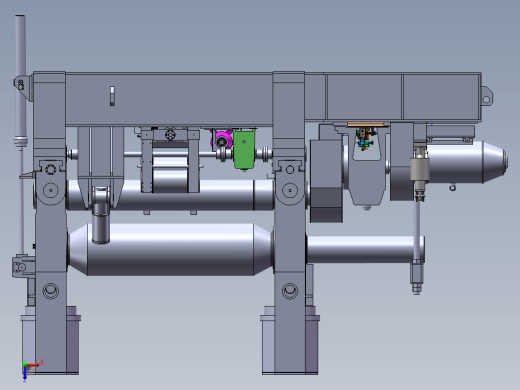520x390 pixels.
Task: Select the dark block right of the middle leg
Action: 327,181
